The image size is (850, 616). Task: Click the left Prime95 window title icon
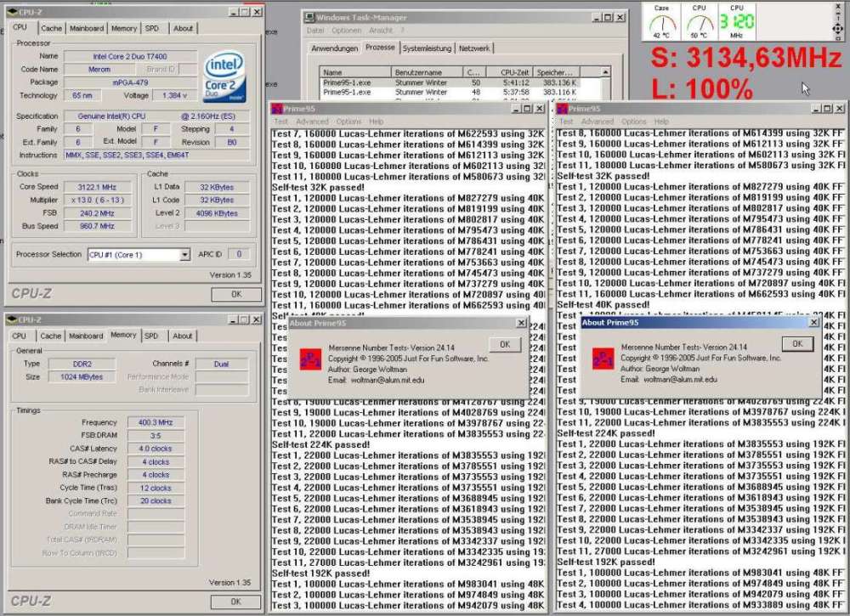click(277, 109)
